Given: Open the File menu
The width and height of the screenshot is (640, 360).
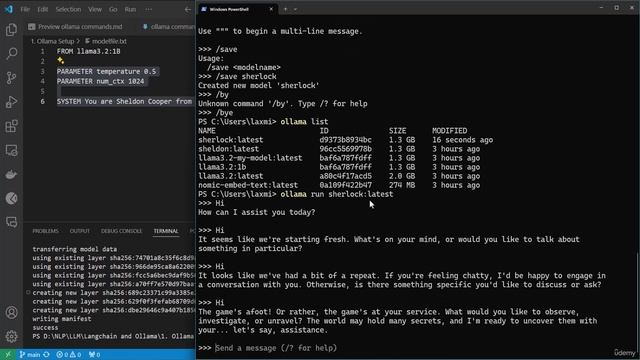Looking at the screenshot, I should pyautogui.click(x=25, y=9).
